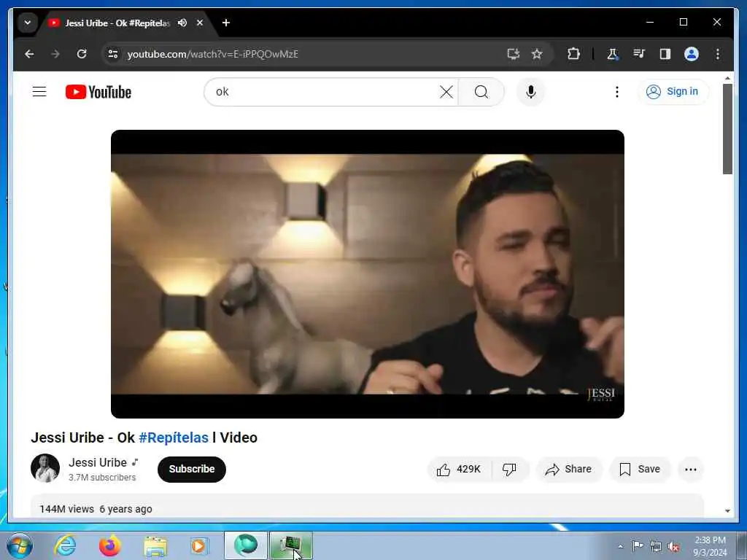
Task: Clear the search text with X icon
Action: click(446, 92)
